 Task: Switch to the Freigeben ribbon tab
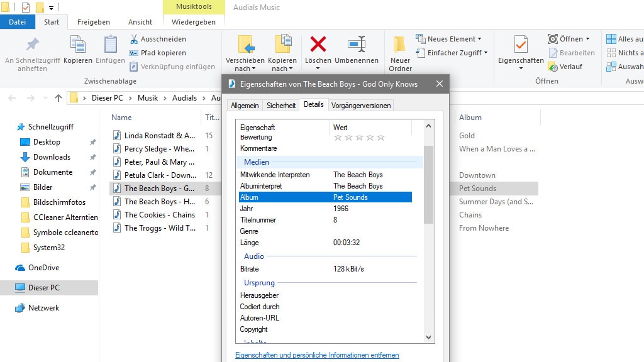[x=94, y=22]
